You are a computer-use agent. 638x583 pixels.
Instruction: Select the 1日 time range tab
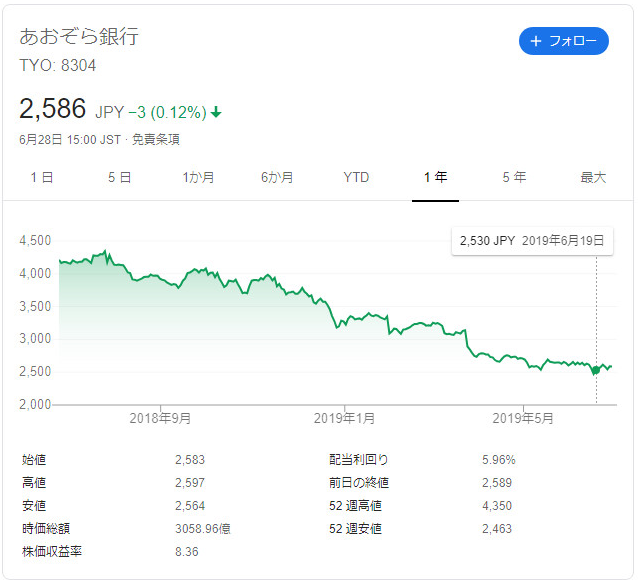(42, 177)
